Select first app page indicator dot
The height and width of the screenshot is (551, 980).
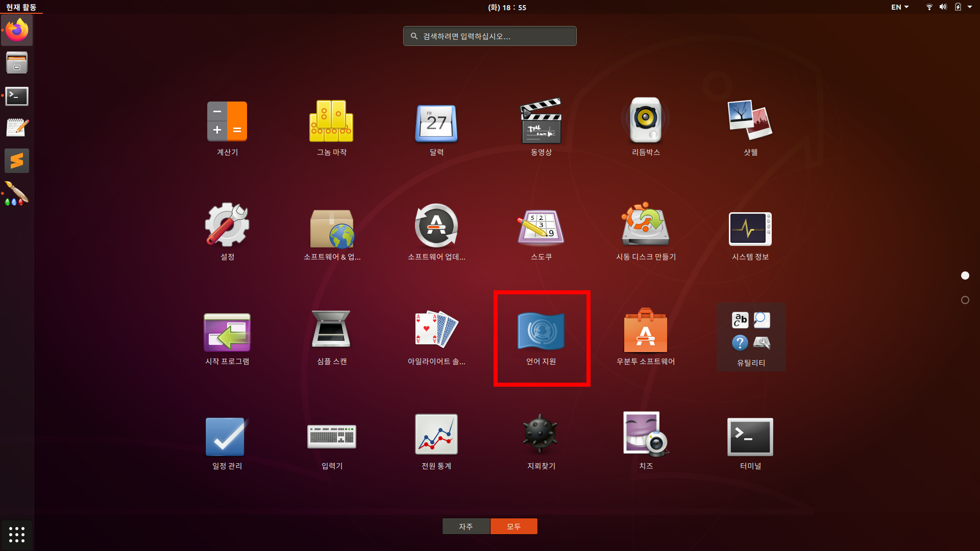coord(965,275)
